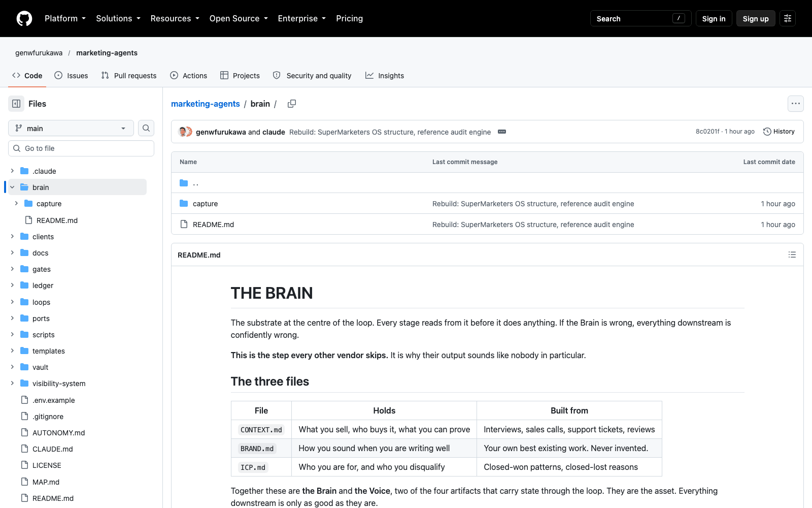Open genwfurukawa owner link
812x508 pixels.
pos(39,53)
